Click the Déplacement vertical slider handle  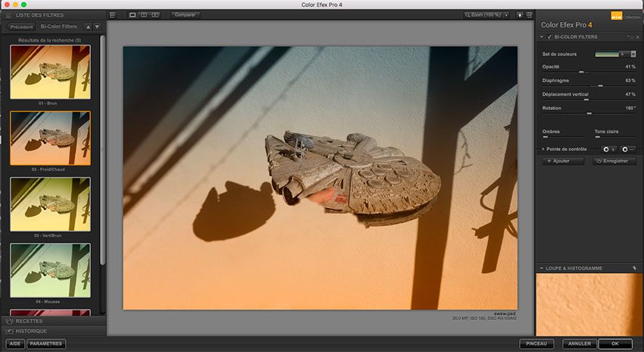(586, 99)
